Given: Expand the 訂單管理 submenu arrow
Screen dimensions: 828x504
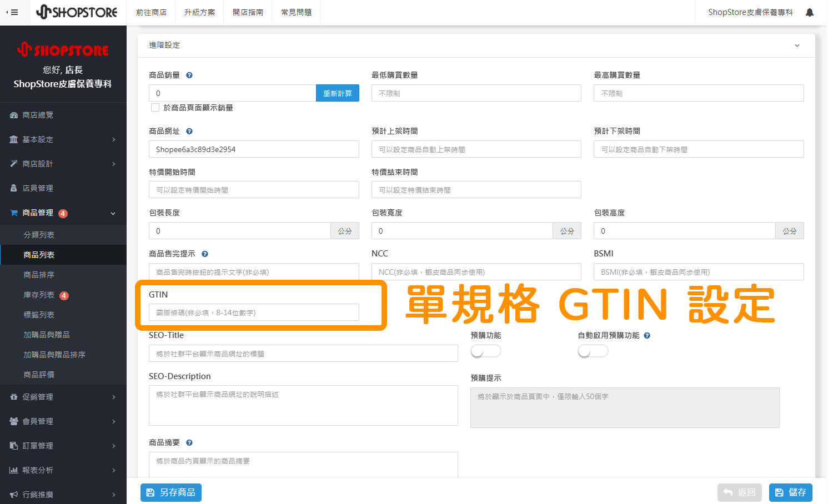Looking at the screenshot, I should 114,446.
